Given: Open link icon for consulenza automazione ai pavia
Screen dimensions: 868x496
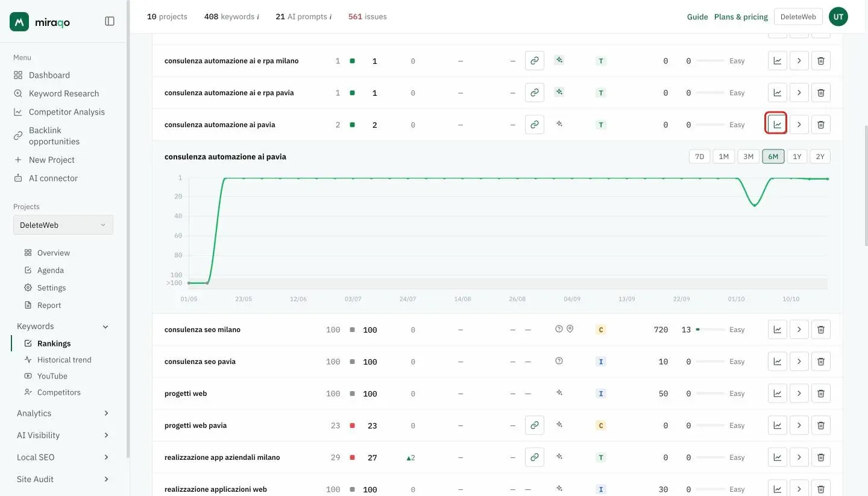Looking at the screenshot, I should point(535,124).
